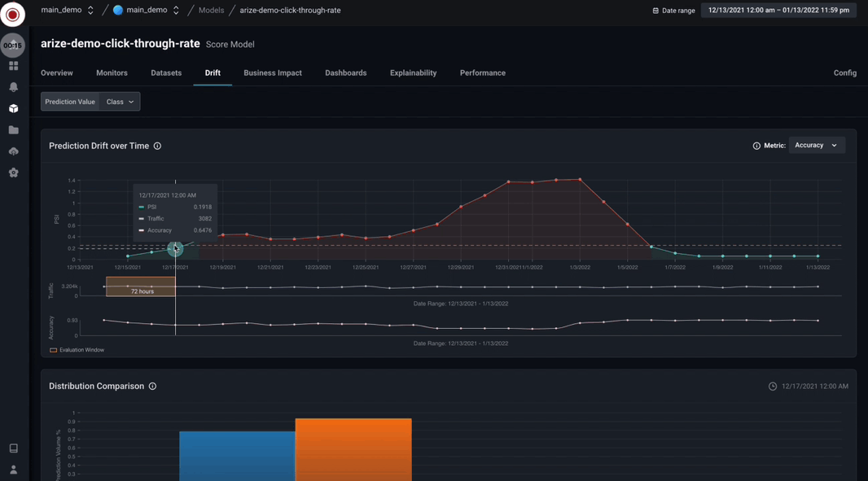Screen dimensions: 868x481
Task: Click the blue distribution bar
Action: click(237, 456)
